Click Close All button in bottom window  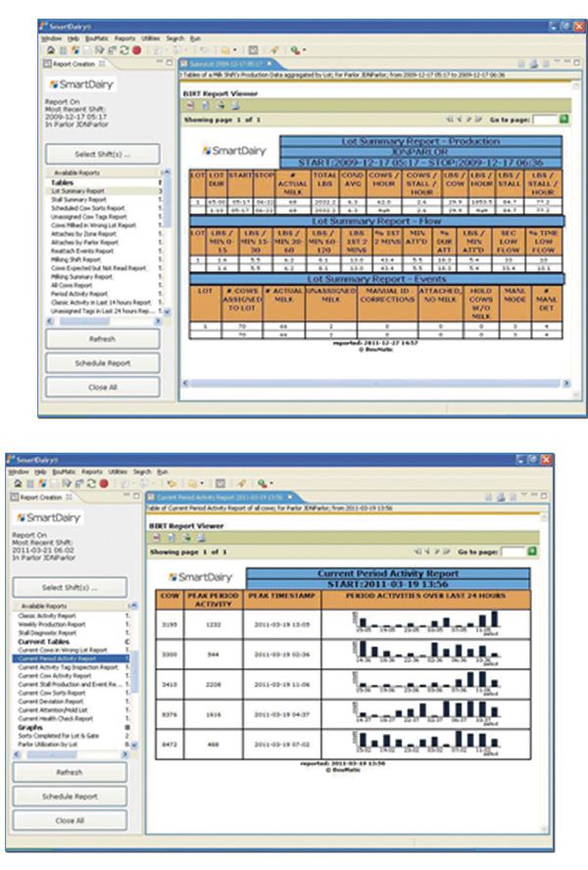coord(70,821)
